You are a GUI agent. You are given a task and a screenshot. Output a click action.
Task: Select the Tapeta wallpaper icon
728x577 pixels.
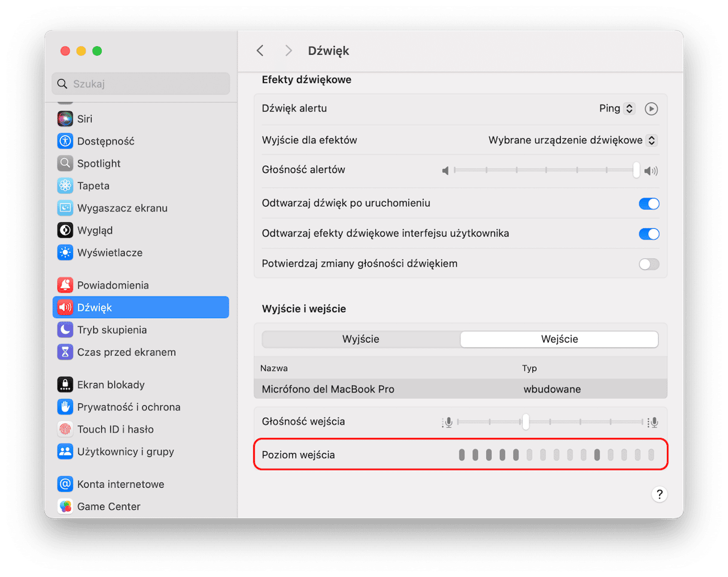pos(65,186)
